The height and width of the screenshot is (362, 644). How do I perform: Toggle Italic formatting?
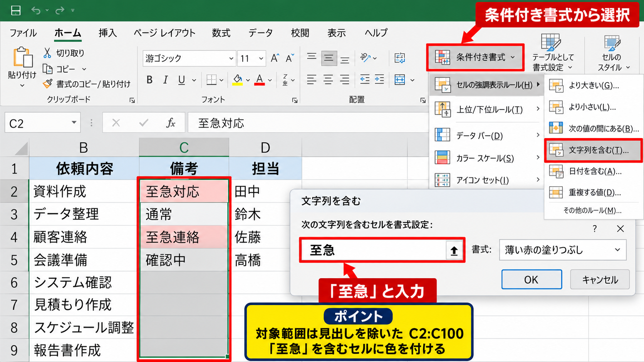(165, 80)
